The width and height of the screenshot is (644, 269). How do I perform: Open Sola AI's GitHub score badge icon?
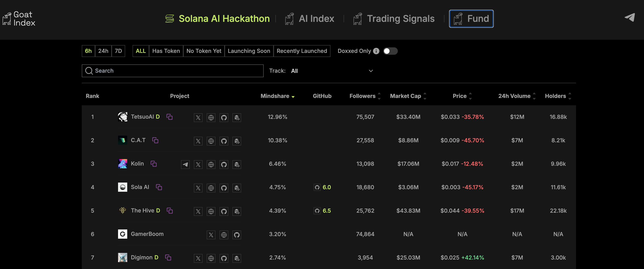click(317, 187)
